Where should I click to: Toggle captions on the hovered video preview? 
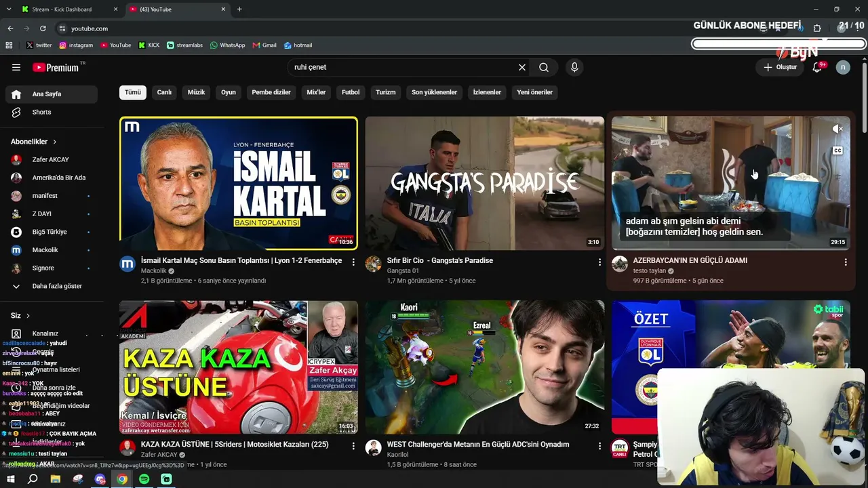[837, 150]
